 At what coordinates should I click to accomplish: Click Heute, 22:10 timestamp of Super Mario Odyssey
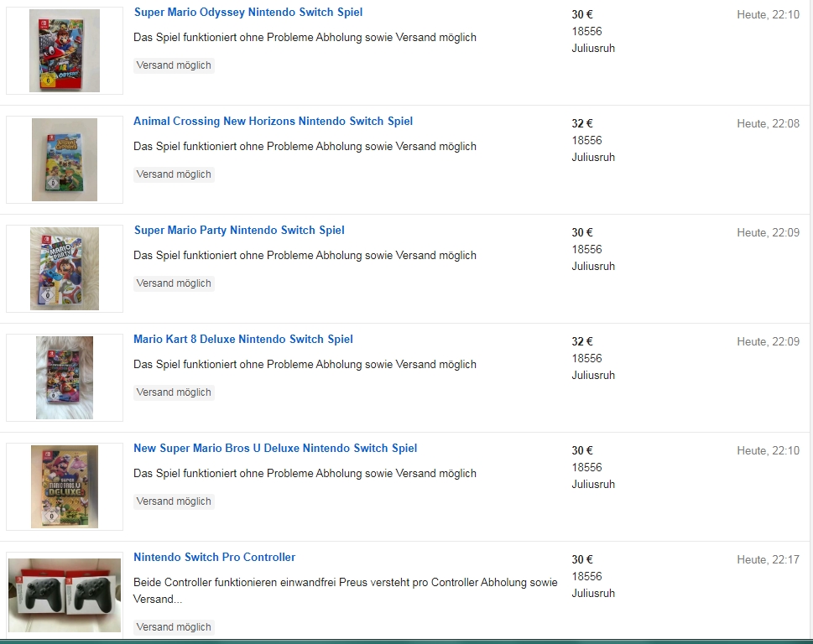coord(769,14)
